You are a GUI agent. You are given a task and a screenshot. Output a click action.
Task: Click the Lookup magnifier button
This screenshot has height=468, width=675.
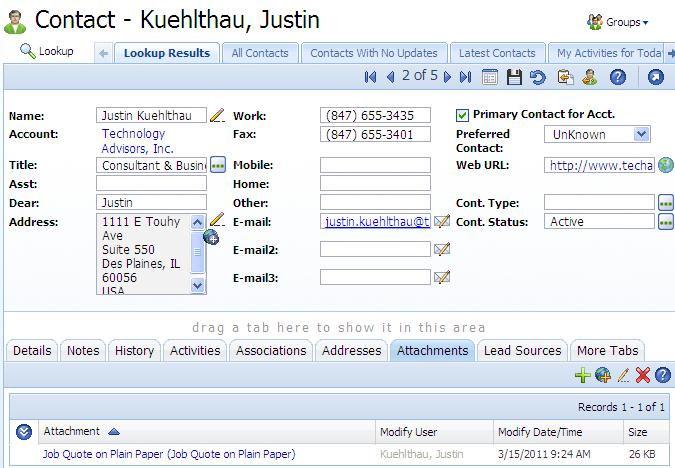[46, 51]
